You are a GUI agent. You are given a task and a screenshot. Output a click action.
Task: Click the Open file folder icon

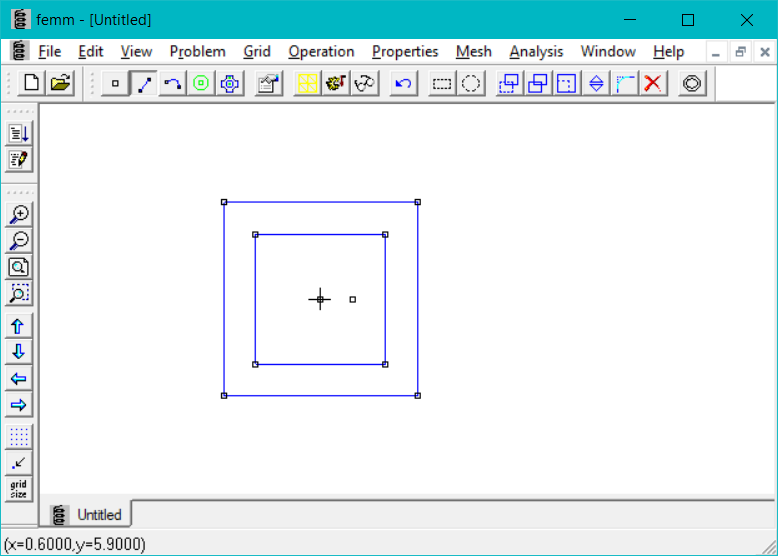pyautogui.click(x=60, y=84)
